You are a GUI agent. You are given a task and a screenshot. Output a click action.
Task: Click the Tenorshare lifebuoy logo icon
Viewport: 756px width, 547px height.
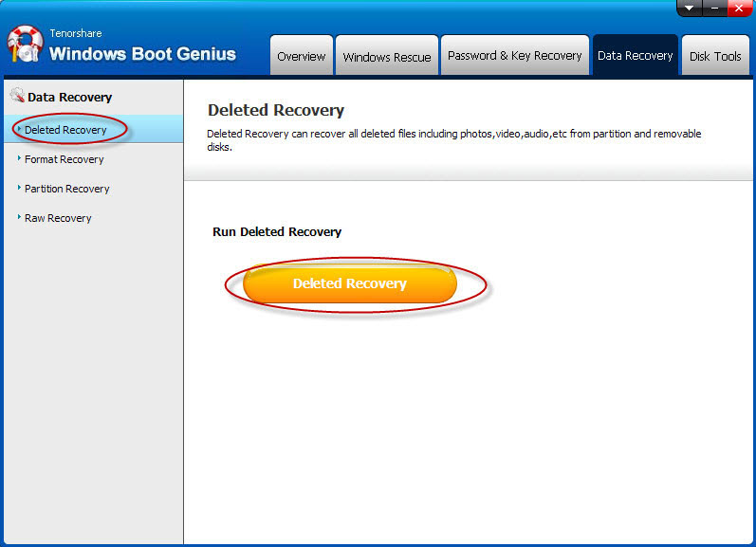(x=25, y=46)
